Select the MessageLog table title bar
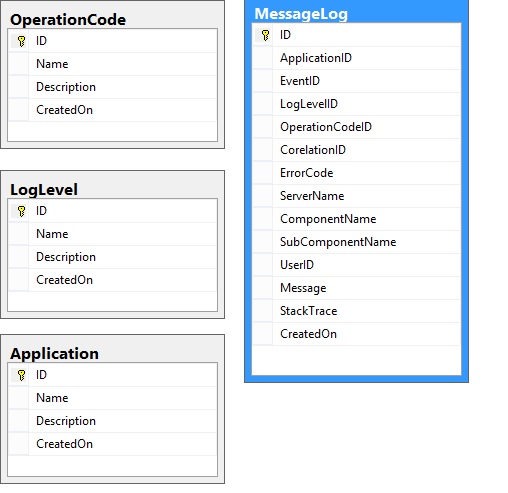508x493 pixels. tap(356, 13)
